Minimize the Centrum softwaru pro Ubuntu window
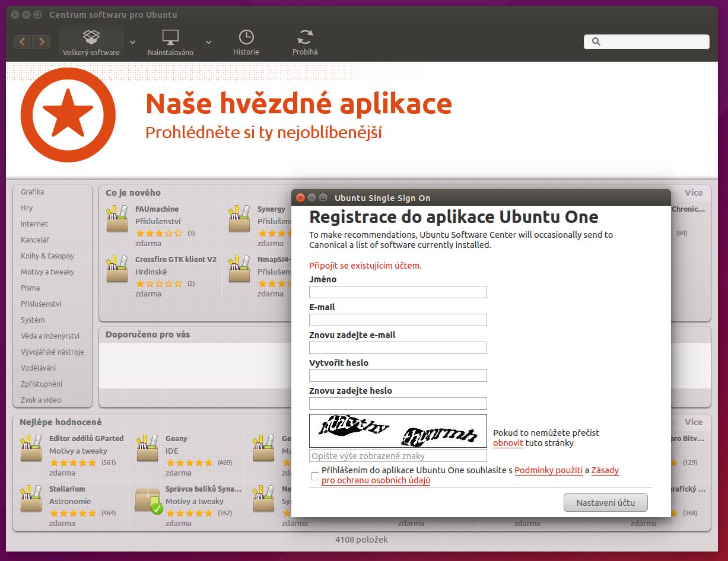This screenshot has width=728, height=561. [27, 14]
